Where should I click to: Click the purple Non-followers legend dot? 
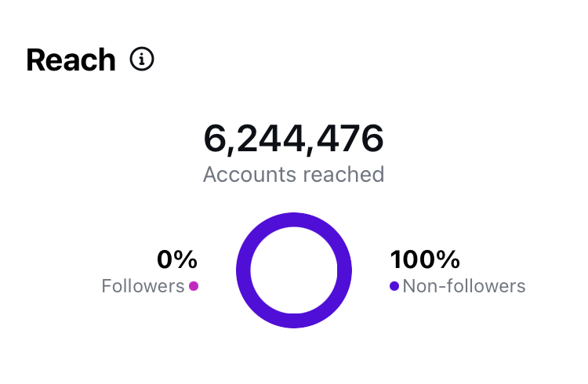[x=394, y=286]
